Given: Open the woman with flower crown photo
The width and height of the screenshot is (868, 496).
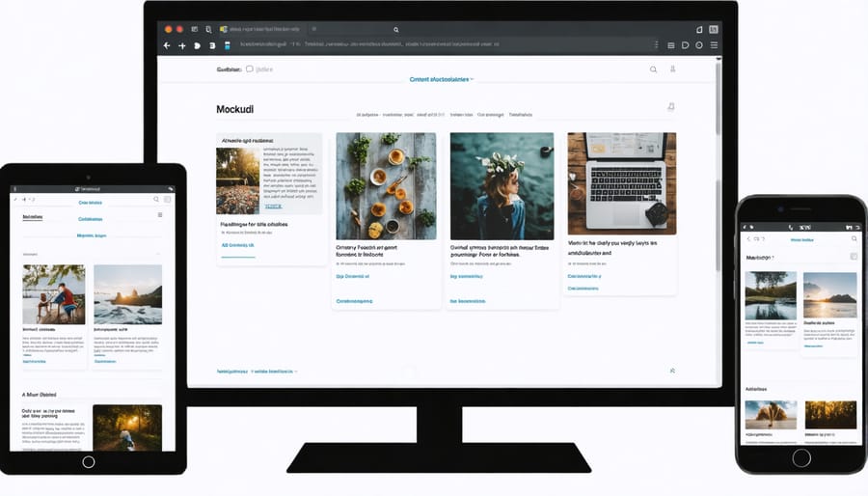Looking at the screenshot, I should [502, 186].
